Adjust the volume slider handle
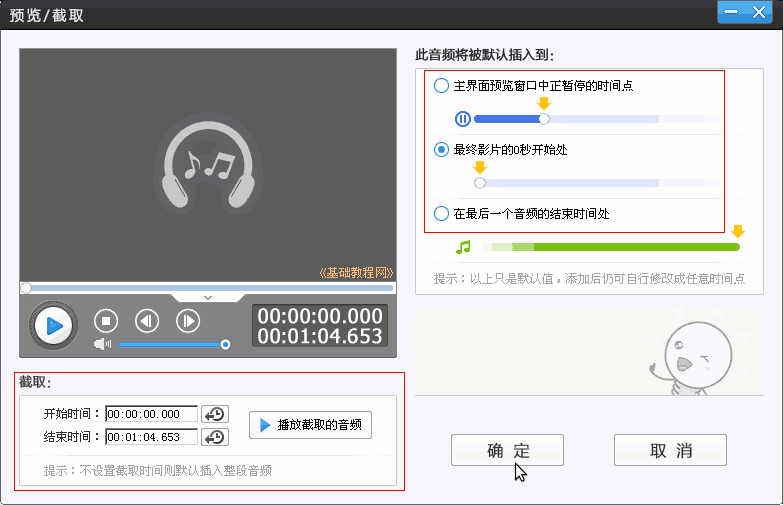 [x=226, y=345]
